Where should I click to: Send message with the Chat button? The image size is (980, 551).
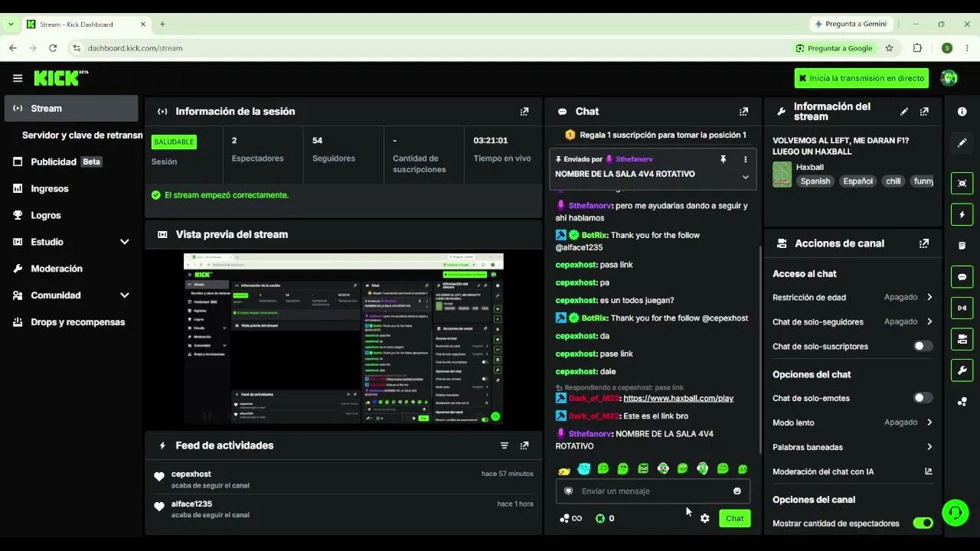coord(735,518)
